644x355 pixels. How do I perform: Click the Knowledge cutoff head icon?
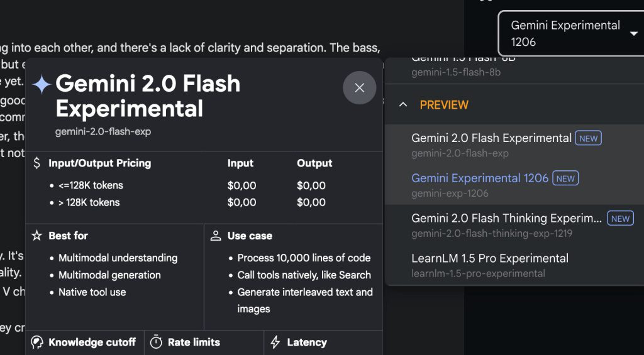click(x=37, y=342)
